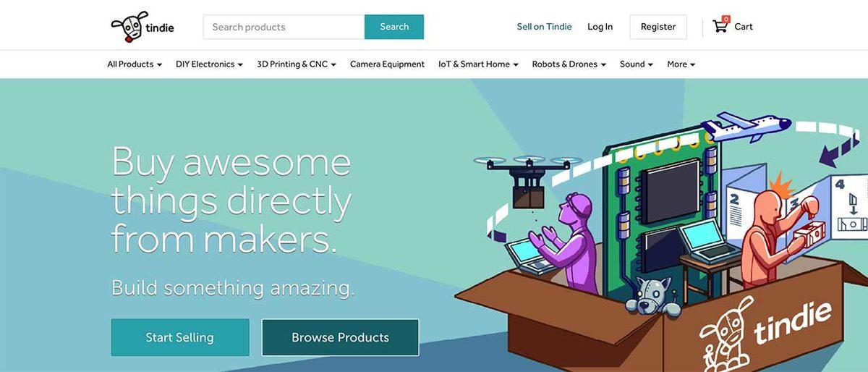The height and width of the screenshot is (372, 868).
Task: Open the 3D Printing & CNC menu
Action: click(297, 64)
